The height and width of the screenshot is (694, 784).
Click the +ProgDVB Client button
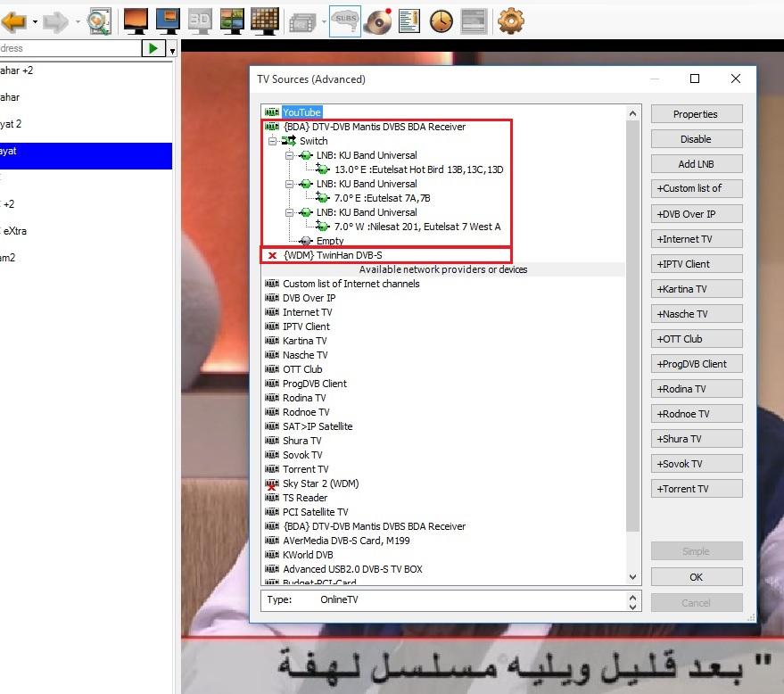[696, 364]
